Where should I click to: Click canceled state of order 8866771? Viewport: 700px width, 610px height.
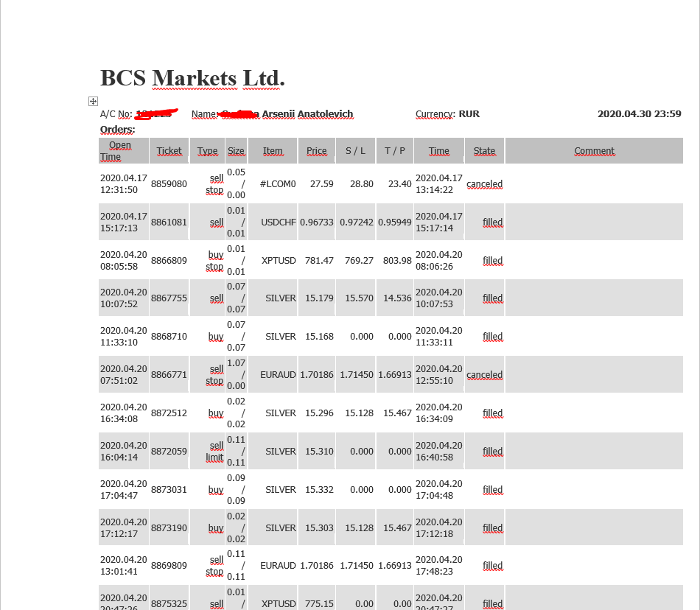(484, 375)
